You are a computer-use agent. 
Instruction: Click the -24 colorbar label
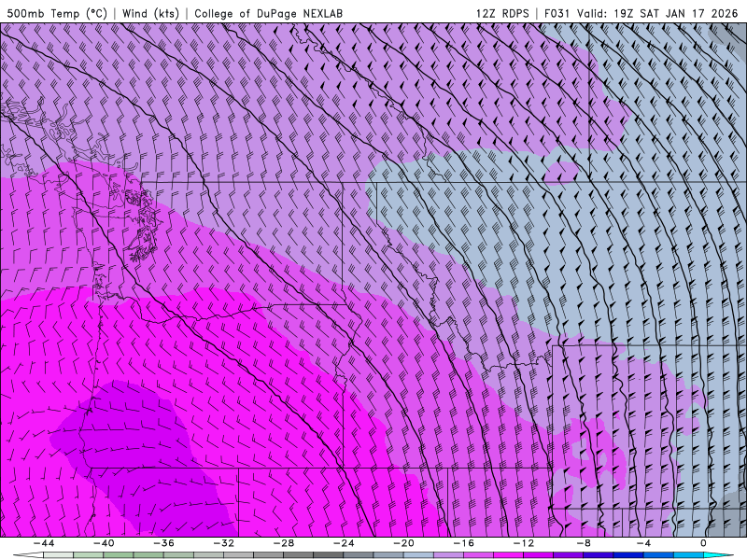click(x=344, y=543)
